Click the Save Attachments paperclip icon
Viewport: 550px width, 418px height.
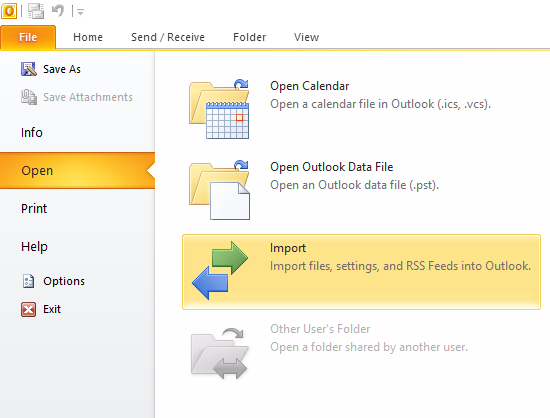click(29, 97)
